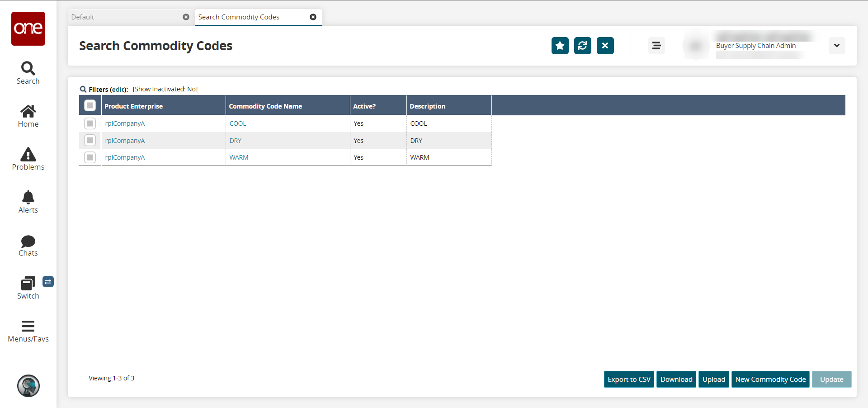
Task: Click the Export to CSV button
Action: click(x=628, y=380)
